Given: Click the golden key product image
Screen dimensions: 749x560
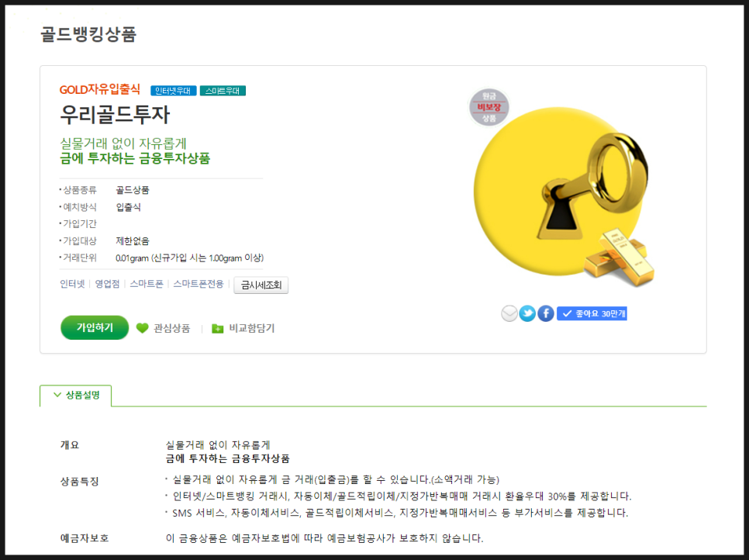Looking at the screenshot, I should tap(561, 193).
